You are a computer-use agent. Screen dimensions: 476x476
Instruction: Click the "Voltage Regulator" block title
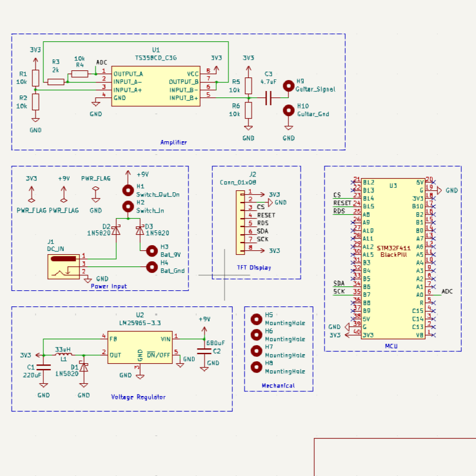tap(138, 397)
